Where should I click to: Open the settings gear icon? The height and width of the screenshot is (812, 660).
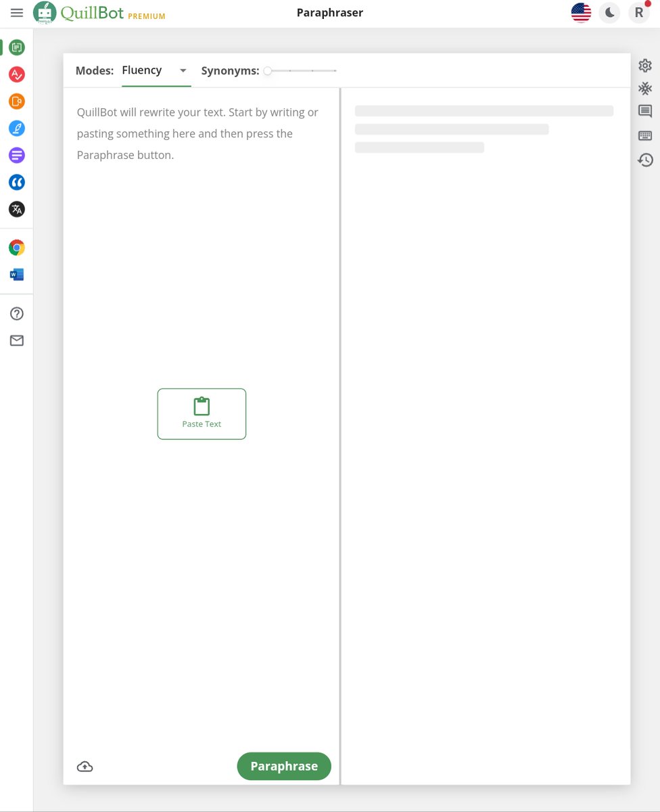point(645,66)
